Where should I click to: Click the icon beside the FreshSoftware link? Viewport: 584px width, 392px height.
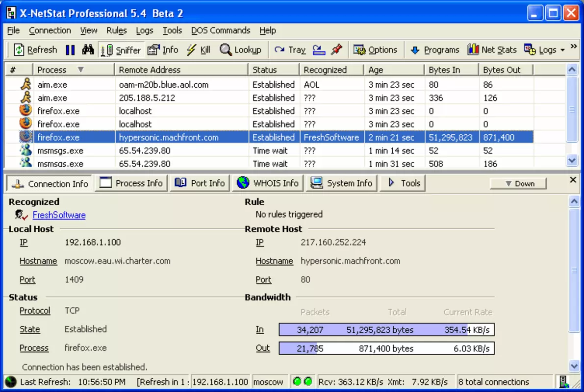[x=21, y=215]
